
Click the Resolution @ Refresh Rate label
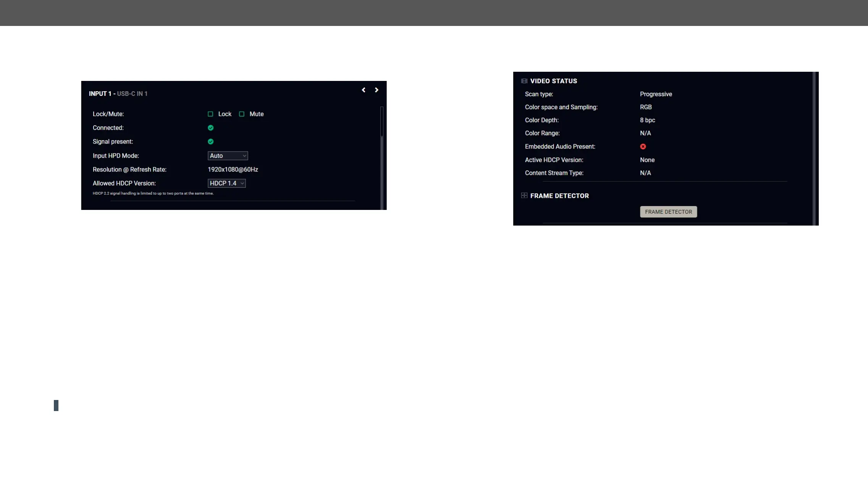(130, 169)
